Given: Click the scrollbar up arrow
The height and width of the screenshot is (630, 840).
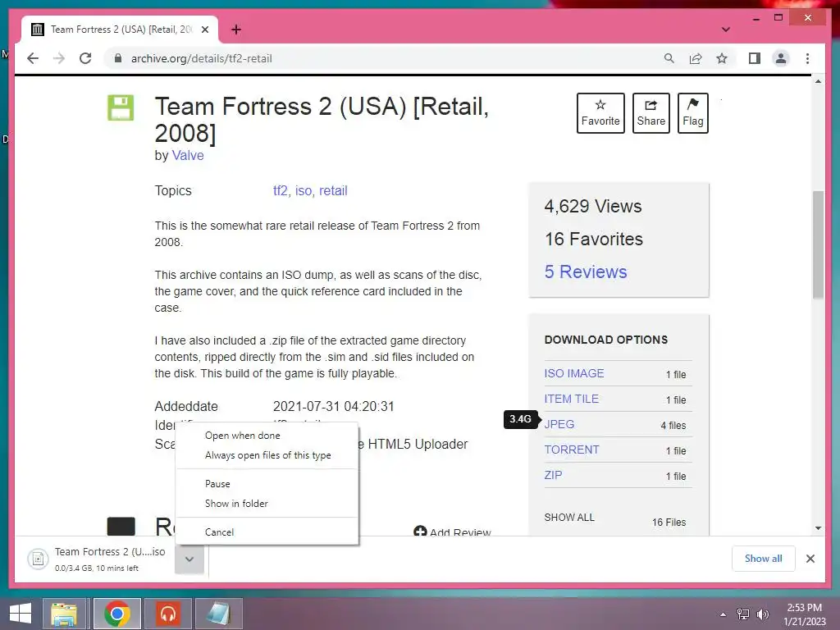Looking at the screenshot, I should point(818,81).
